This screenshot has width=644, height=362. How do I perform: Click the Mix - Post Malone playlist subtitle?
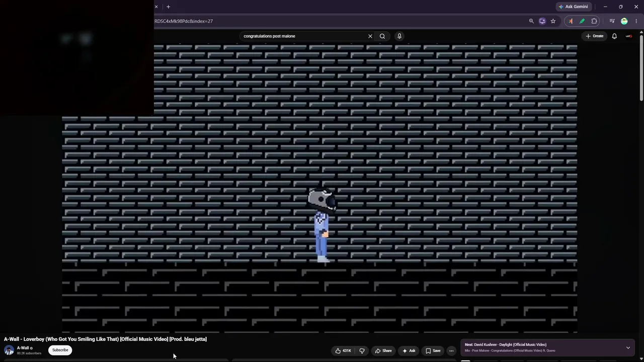[x=510, y=351]
